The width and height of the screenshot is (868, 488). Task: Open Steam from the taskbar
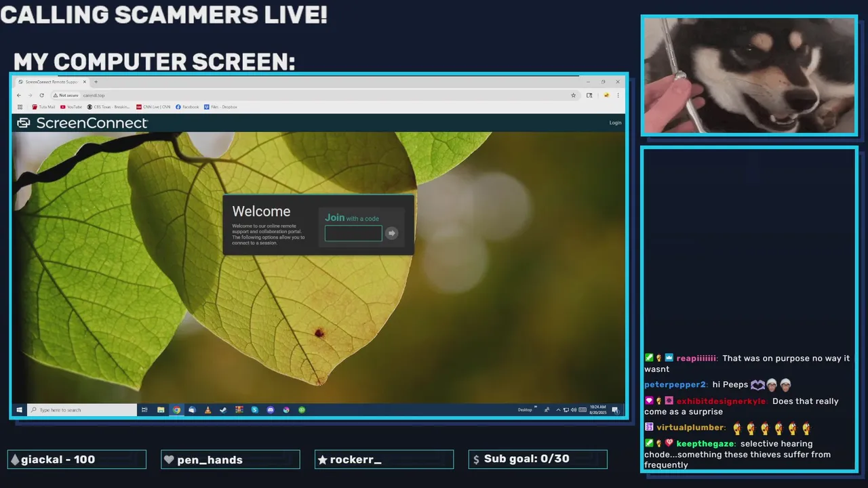(x=223, y=410)
